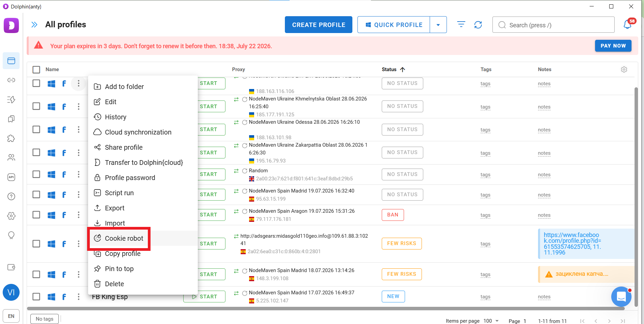
Task: Focus the Search profiles input field
Action: click(x=554, y=25)
